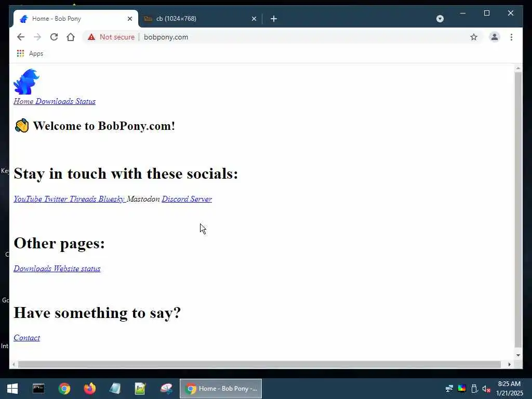
Task: Select the Home - Bob Pony taskbar button
Action: (x=221, y=389)
